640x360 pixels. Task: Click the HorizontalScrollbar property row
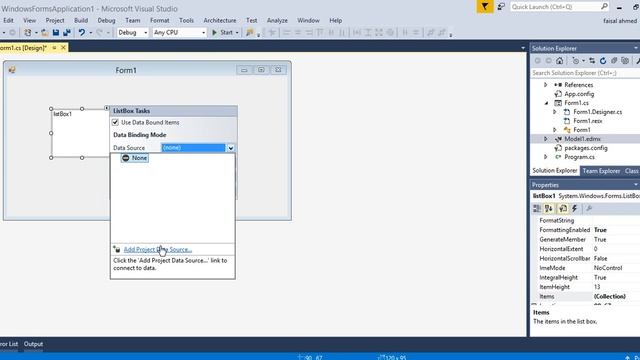coord(586,259)
